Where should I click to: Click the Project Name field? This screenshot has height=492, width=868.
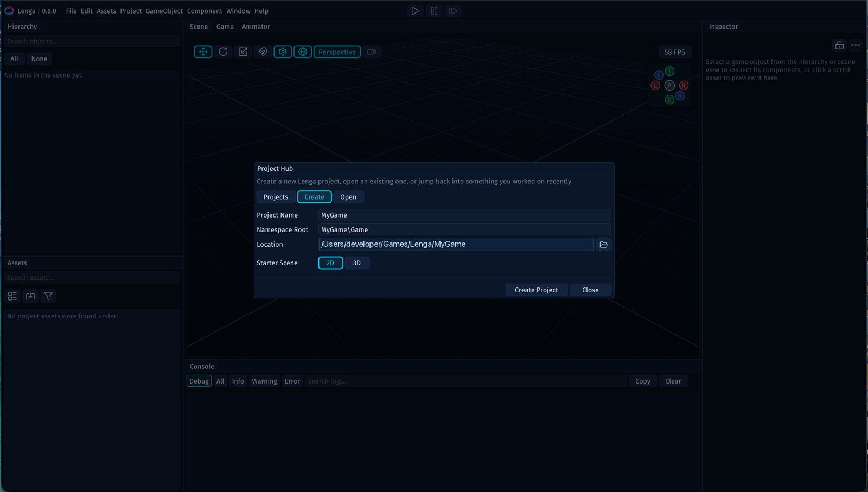464,215
